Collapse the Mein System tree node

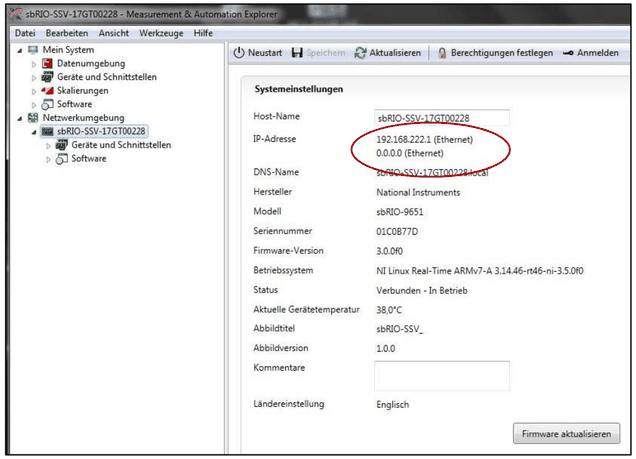(19, 51)
